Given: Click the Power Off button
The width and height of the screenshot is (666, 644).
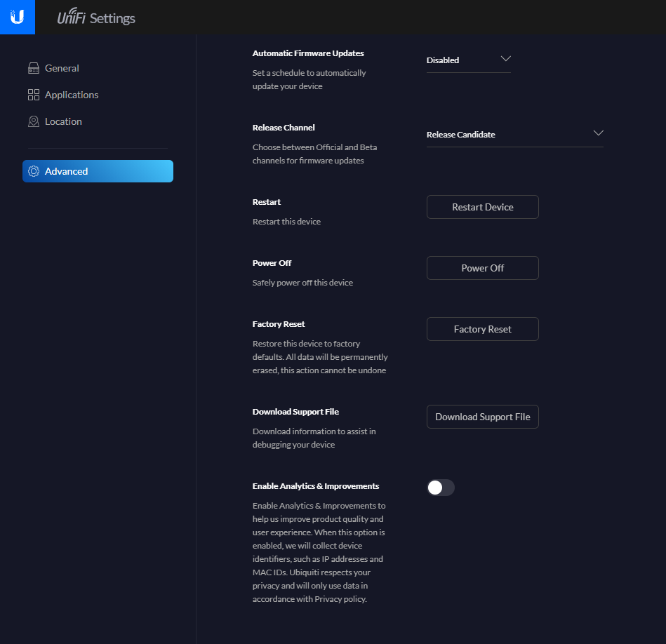Looking at the screenshot, I should (x=482, y=268).
